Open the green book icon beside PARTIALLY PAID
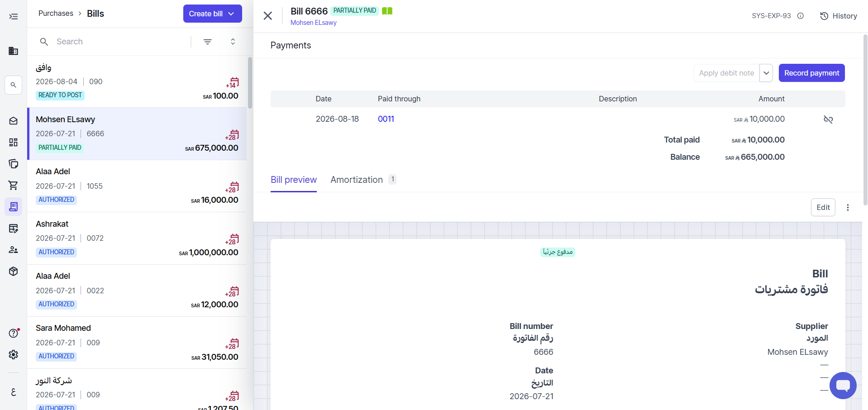The height and width of the screenshot is (410, 868). 387,11
